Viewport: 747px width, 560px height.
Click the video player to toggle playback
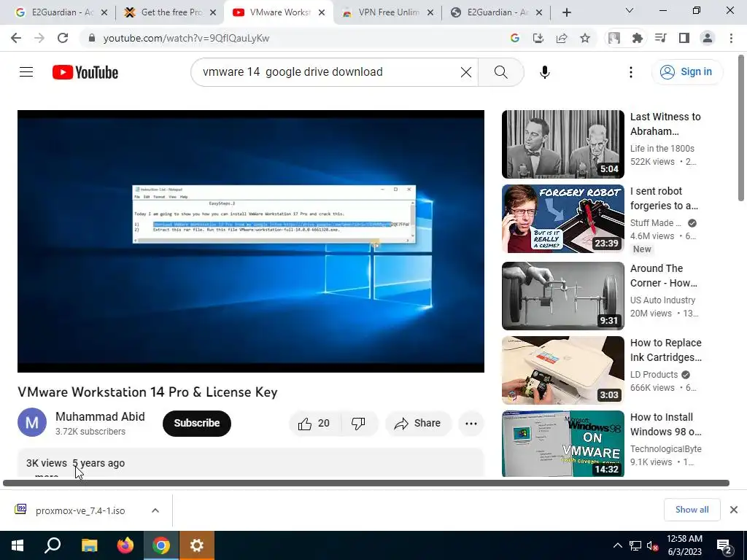click(x=251, y=241)
